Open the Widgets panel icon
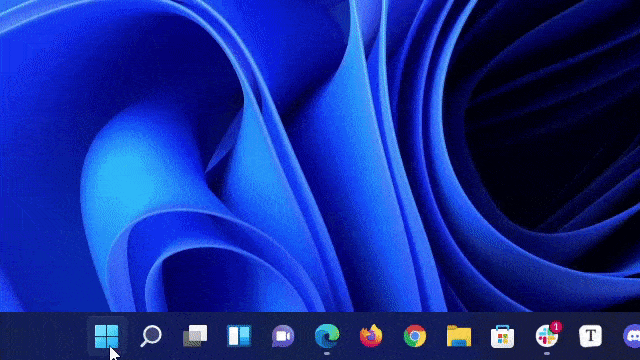This screenshot has width=640, height=360. pyautogui.click(x=239, y=336)
